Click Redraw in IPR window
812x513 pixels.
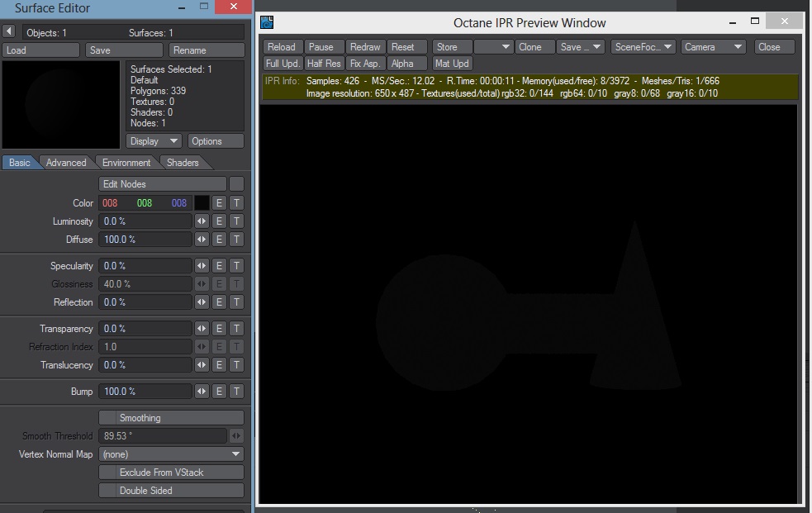click(x=366, y=46)
